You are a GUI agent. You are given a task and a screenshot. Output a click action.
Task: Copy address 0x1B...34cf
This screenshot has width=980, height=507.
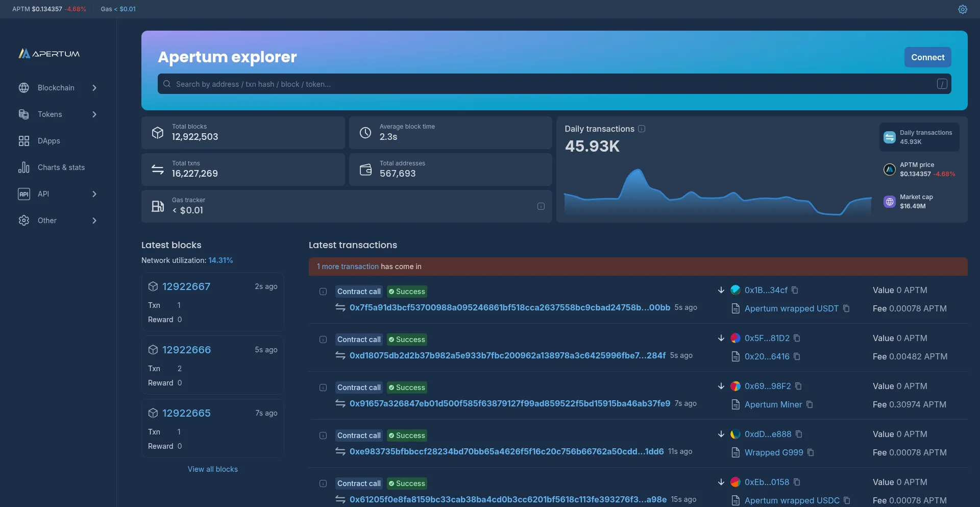[795, 290]
